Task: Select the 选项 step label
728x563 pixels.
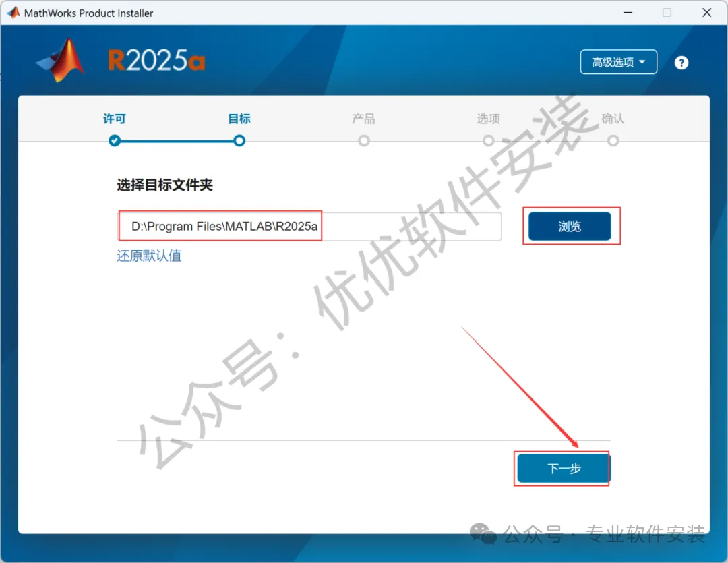Action: (x=489, y=119)
